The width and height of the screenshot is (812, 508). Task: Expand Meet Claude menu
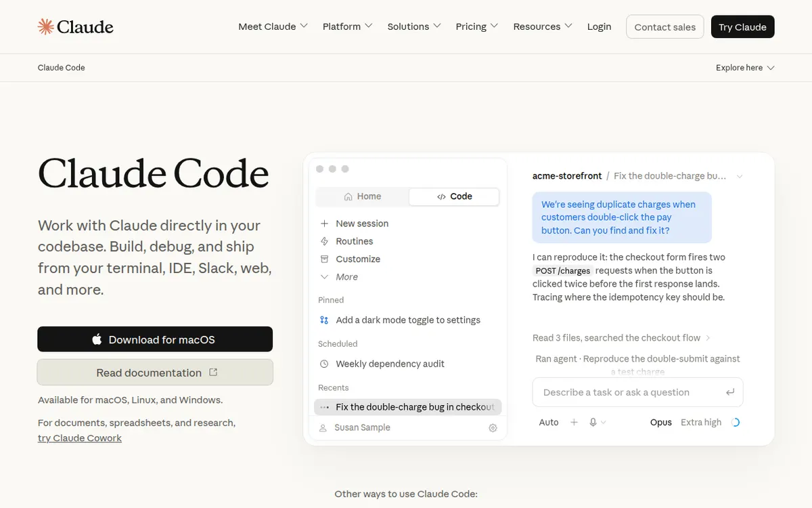(273, 26)
